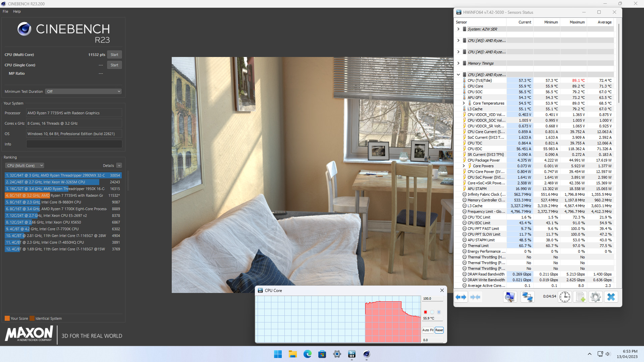Click the graph minimum value field 0.0
This screenshot has height=362, width=644.
432,340
